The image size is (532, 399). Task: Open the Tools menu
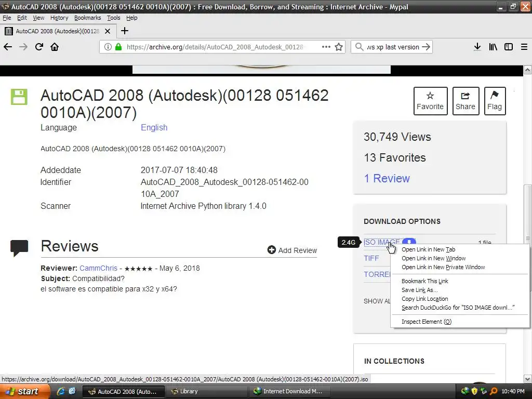coord(113,18)
